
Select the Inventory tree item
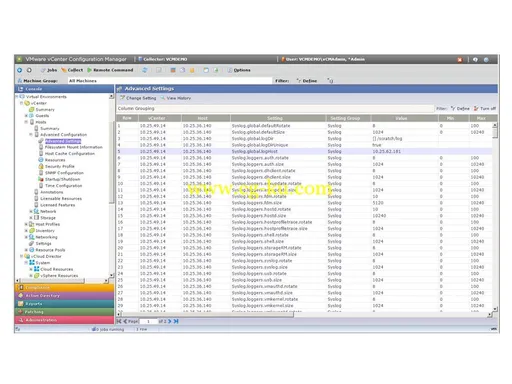pos(45,231)
